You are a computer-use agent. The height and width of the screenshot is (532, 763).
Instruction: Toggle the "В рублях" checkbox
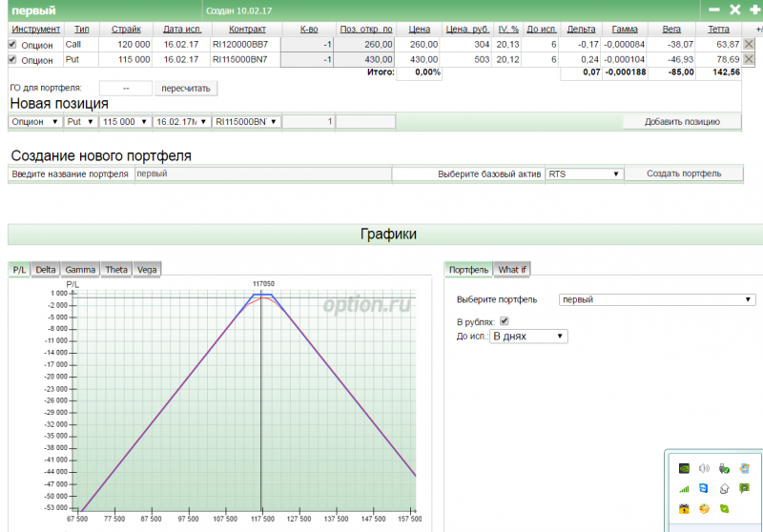pyautogui.click(x=505, y=321)
